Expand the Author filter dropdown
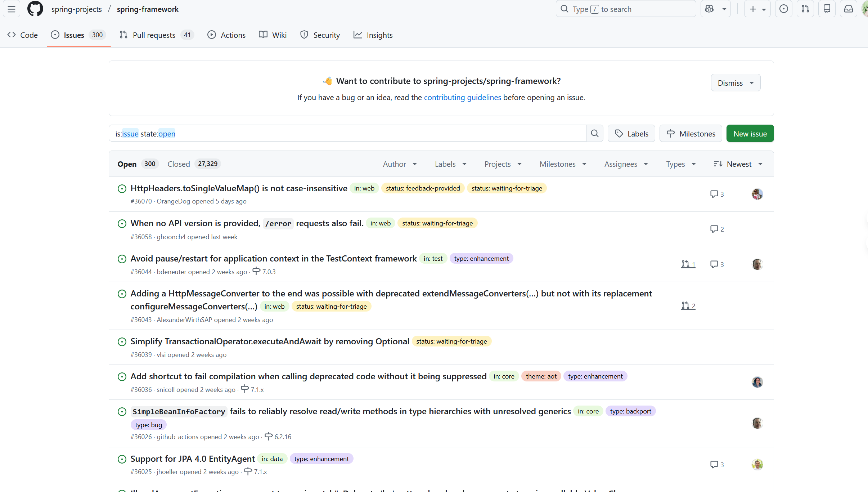This screenshot has width=868, height=492. point(400,164)
